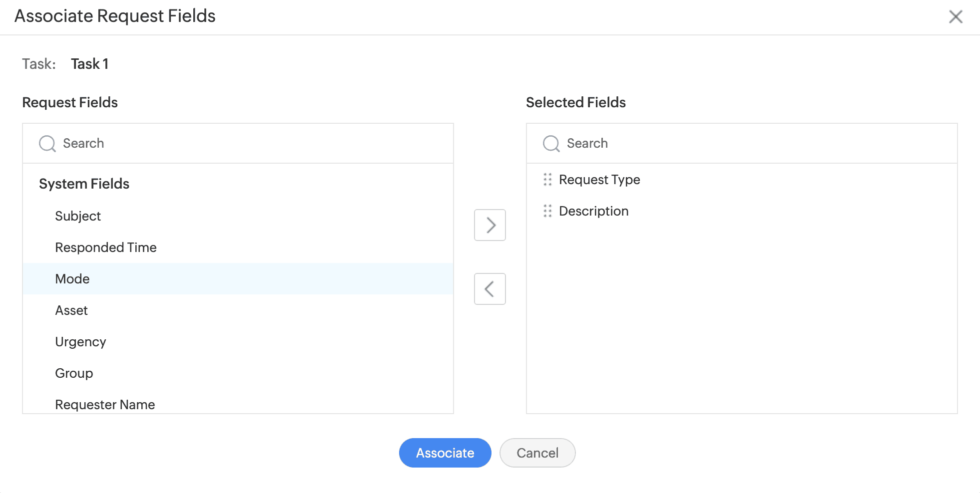Screen dimensions: 980x493
Task: Choose the Requester Name field
Action: point(105,404)
